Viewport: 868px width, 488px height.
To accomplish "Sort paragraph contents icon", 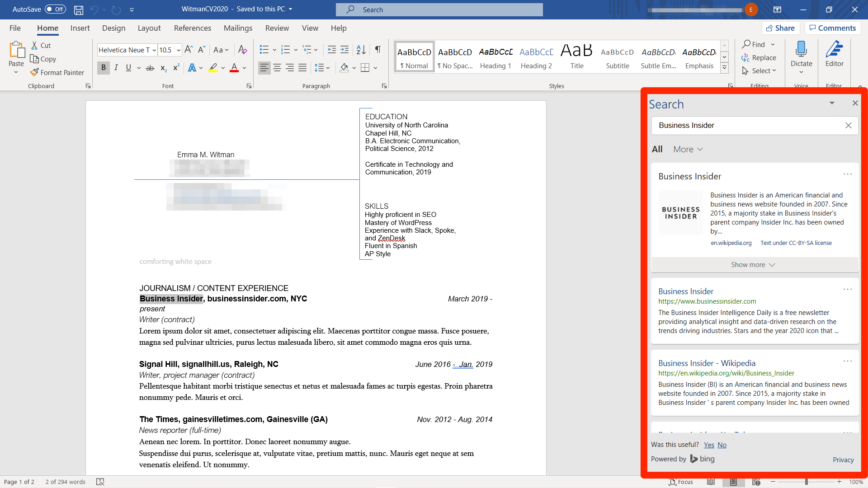I will pos(361,50).
